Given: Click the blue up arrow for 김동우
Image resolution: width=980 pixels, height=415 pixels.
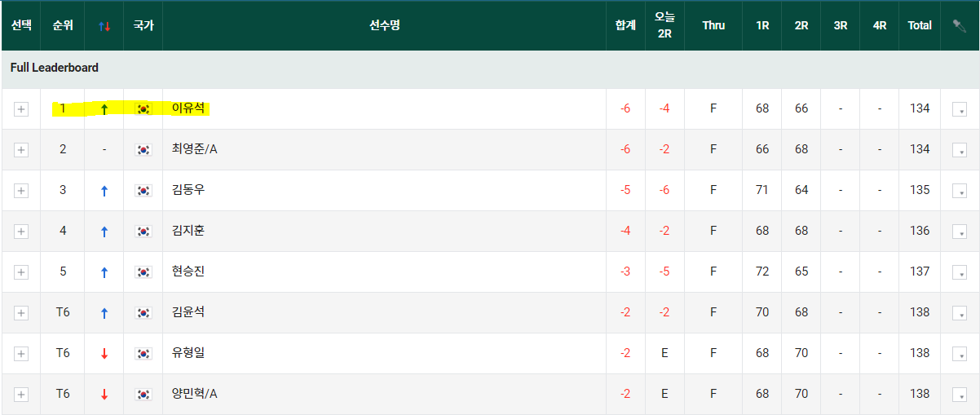Looking at the screenshot, I should [104, 191].
